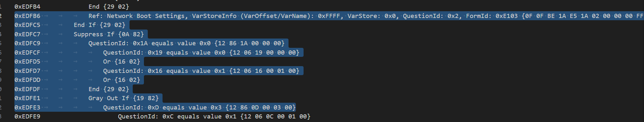Viewport: 644px width, 122px height.
Task: Click the 'End {29 02}' line at 0xEDFDF
Action: point(109,89)
